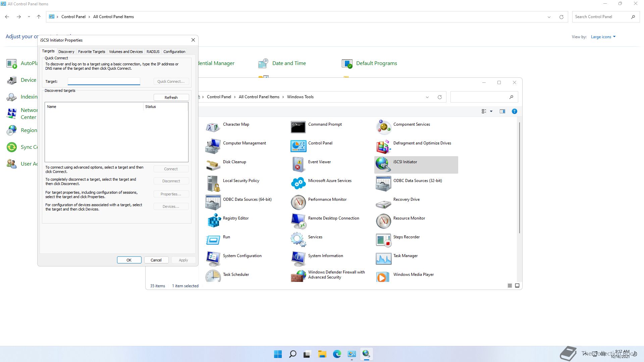Open the Run icon
Image resolution: width=644 pixels, height=362 pixels.
tap(213, 240)
